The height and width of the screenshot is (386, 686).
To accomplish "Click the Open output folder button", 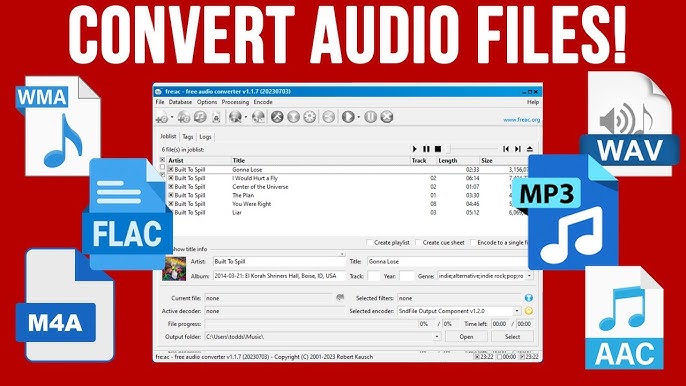I will [466, 337].
